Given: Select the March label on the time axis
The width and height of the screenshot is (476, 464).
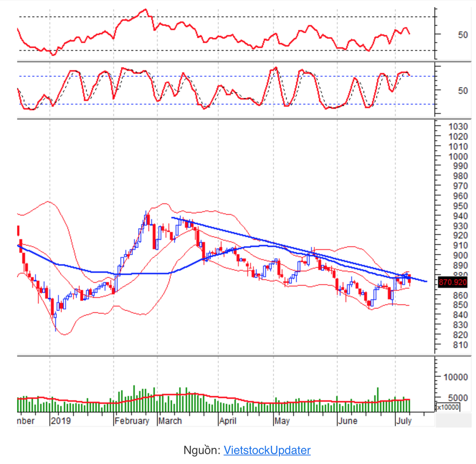Looking at the screenshot, I should (x=170, y=420).
